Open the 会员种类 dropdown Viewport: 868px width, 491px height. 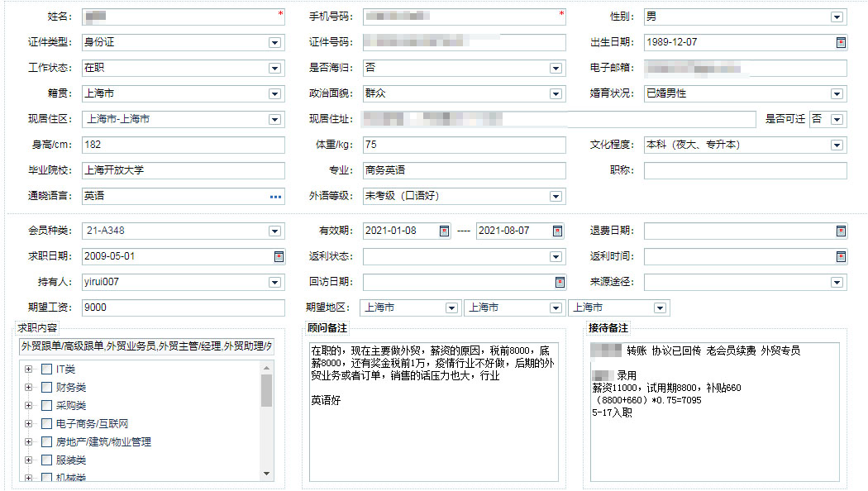[x=274, y=231]
